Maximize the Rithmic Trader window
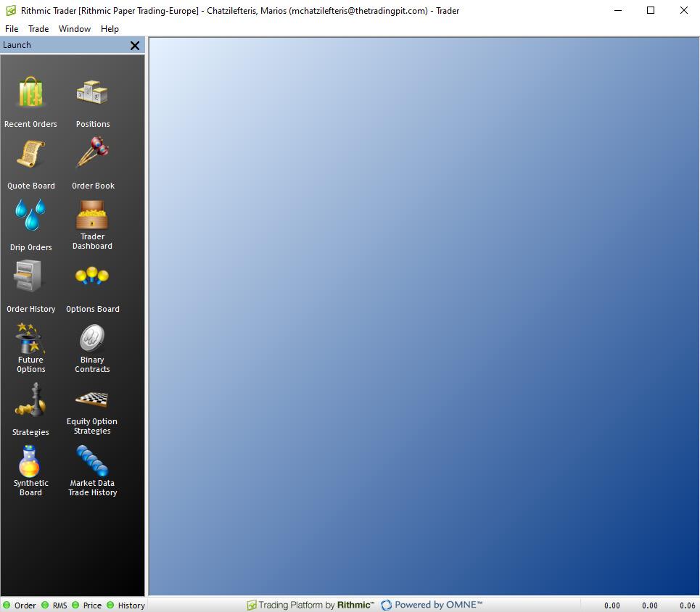 (651, 10)
